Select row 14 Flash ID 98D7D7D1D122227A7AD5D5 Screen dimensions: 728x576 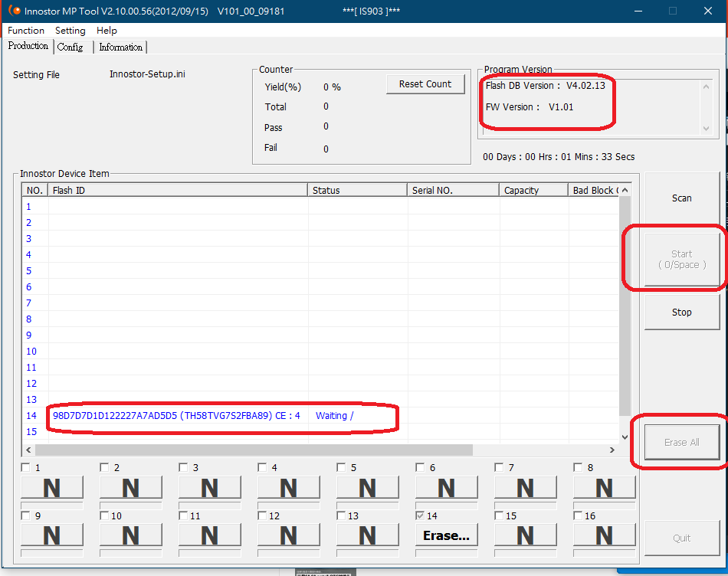pyautogui.click(x=176, y=416)
